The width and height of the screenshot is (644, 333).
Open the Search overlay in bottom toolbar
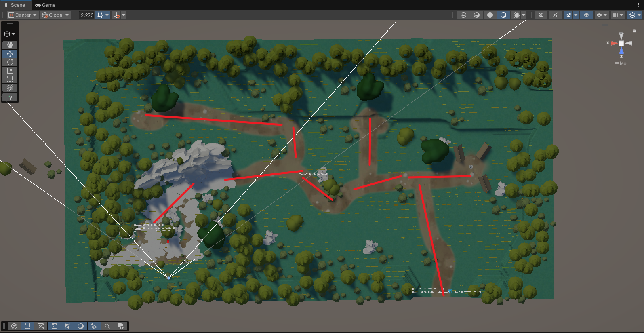(107, 326)
